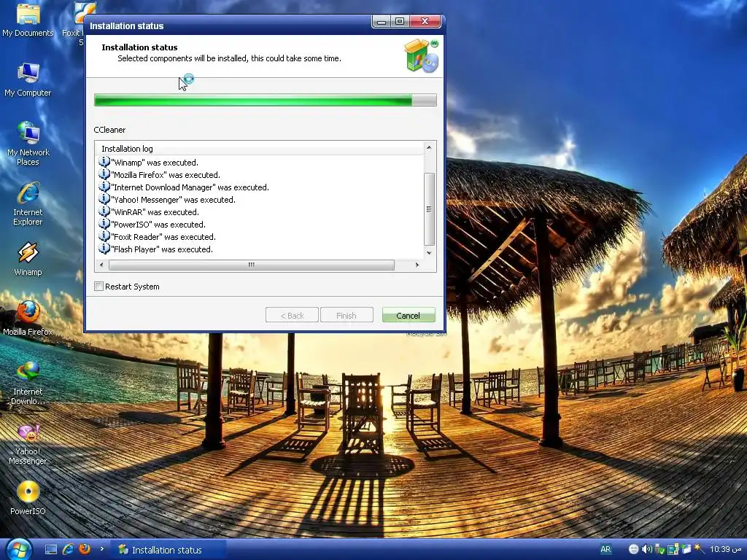The image size is (747, 560).
Task: Expand the quick launch overflow chevron
Action: [x=102, y=549]
